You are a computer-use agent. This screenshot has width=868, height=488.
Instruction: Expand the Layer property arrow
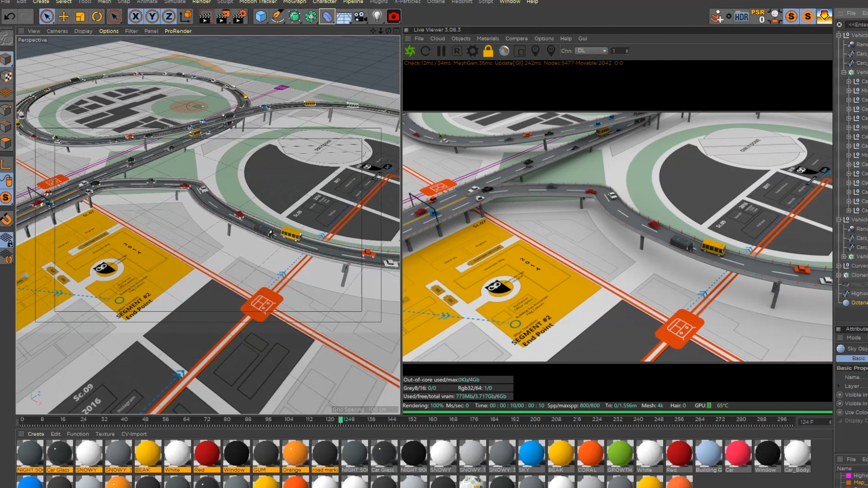coord(839,386)
